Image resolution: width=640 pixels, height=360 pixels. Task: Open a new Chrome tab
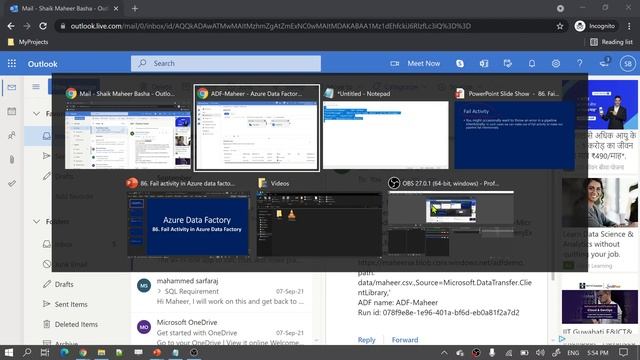point(135,8)
